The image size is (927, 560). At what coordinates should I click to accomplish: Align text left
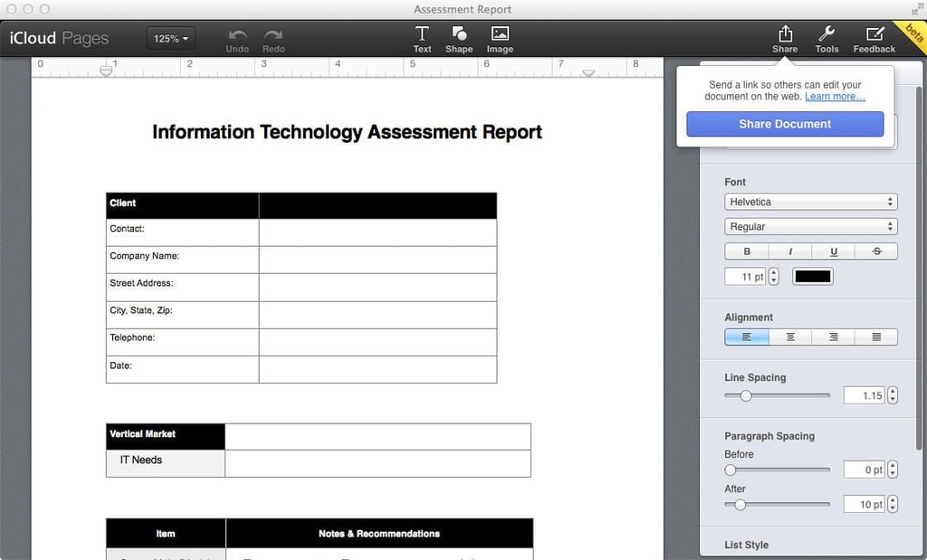pos(747,337)
